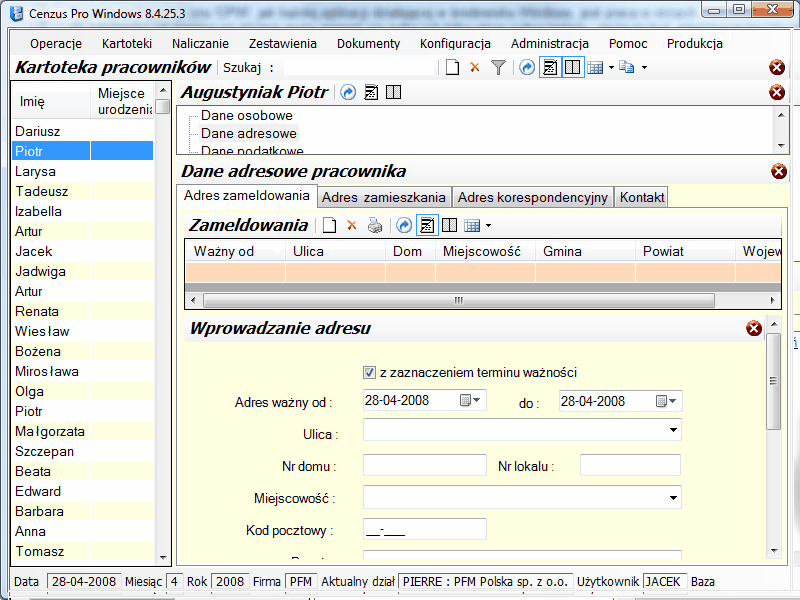This screenshot has height=600, width=800.
Task: Click the new record icon in Kartoteka pracowników toolbar
Action: pos(452,68)
